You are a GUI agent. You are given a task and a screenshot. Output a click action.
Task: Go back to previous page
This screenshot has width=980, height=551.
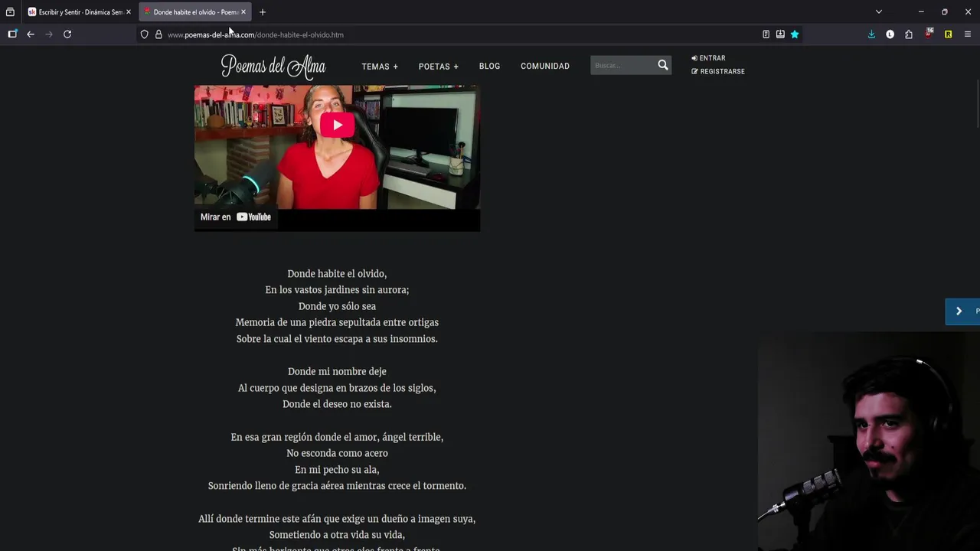click(x=31, y=34)
